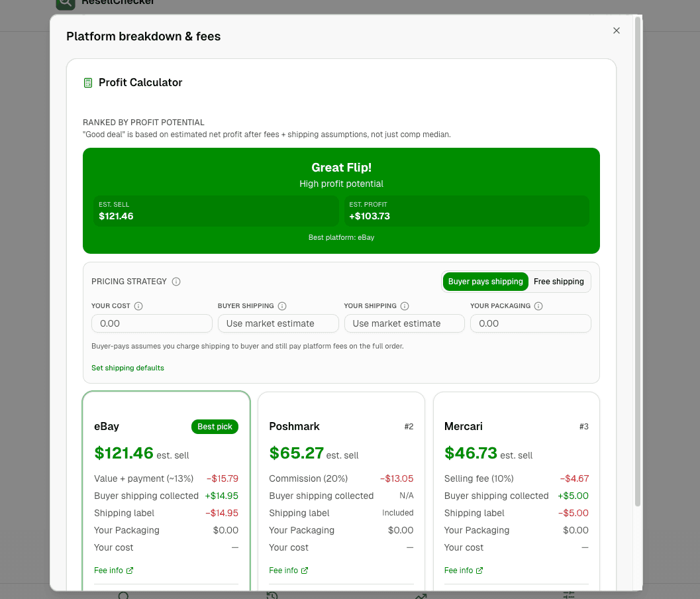Select the Your Shipping info icon
This screenshot has width=700, height=599.
pos(405,306)
